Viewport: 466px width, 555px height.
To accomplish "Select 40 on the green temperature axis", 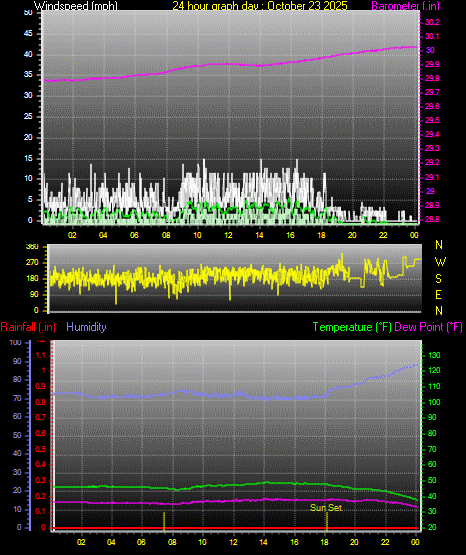I will (x=432, y=497).
